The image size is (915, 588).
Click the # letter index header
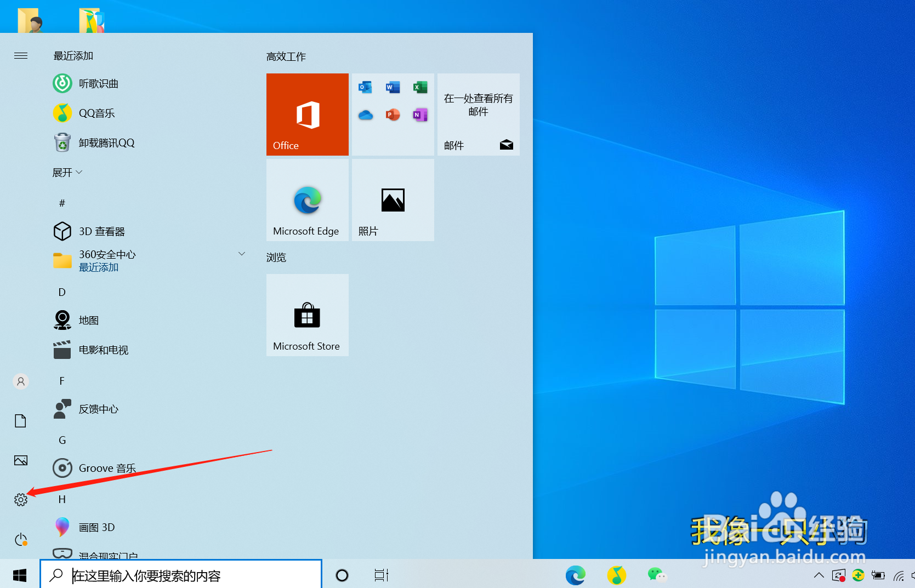(62, 203)
